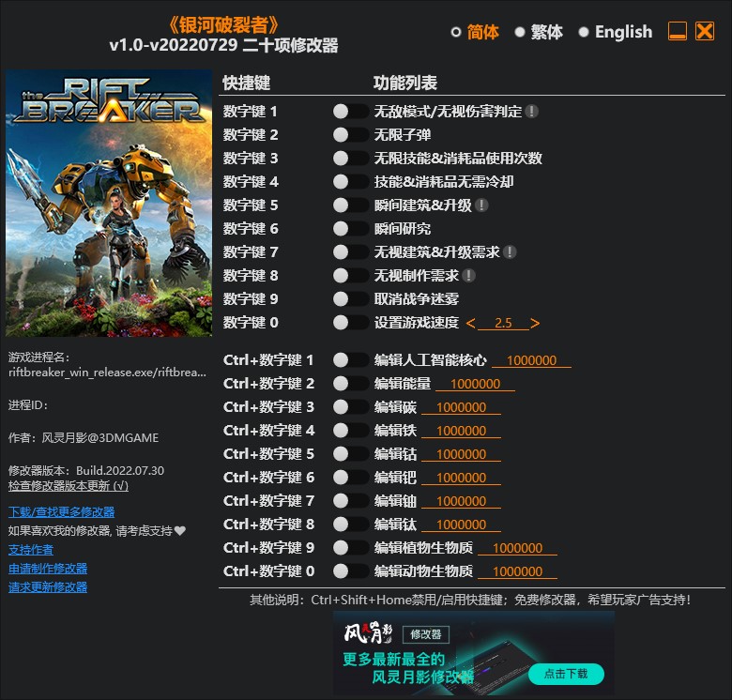Click the game speed value 2.5 field
The height and width of the screenshot is (700, 732).
point(503,323)
